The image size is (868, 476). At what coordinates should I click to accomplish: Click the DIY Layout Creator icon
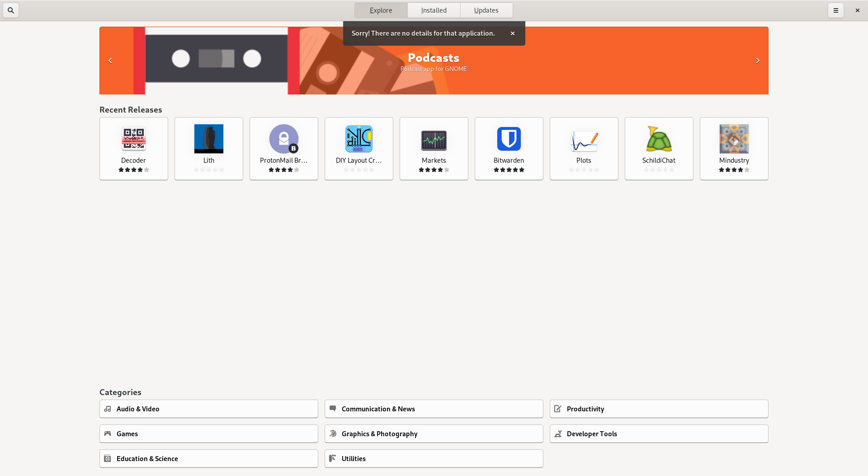[x=359, y=139]
